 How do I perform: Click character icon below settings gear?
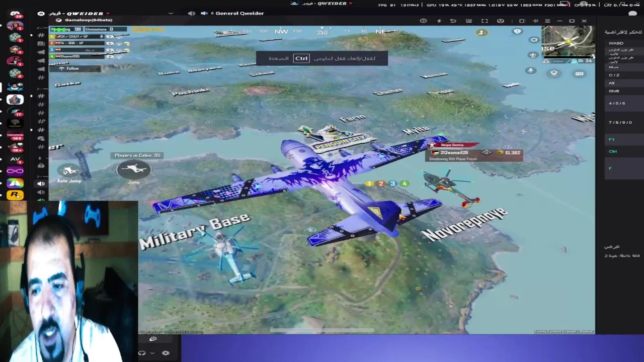click(532, 55)
